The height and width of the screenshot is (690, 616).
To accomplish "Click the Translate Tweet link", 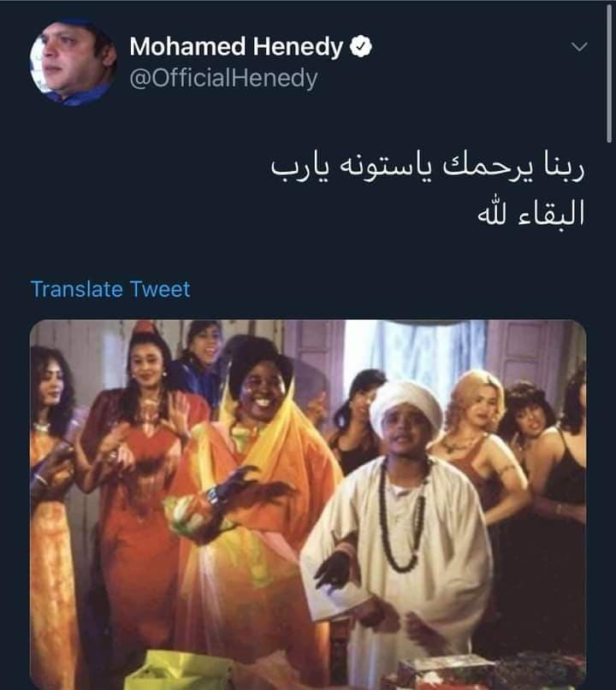I will [x=110, y=290].
